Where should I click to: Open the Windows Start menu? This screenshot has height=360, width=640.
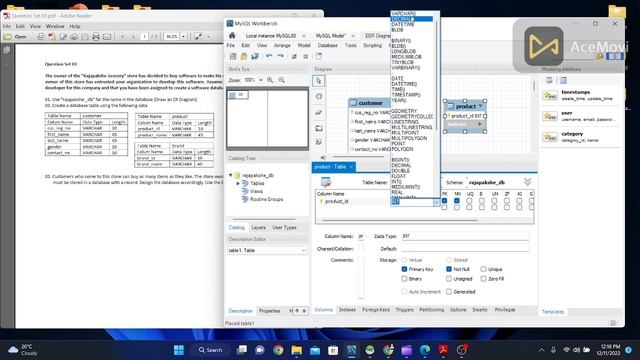coord(179,350)
